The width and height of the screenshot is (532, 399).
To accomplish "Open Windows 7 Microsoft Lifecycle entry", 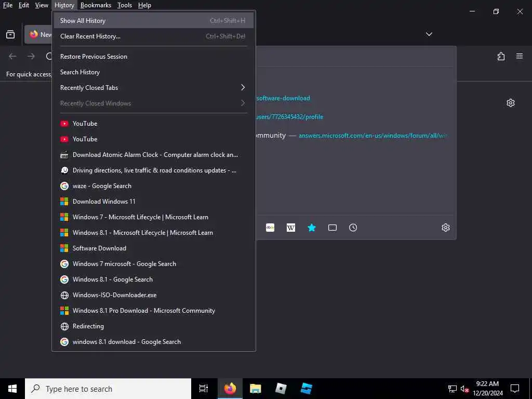I will [x=153, y=218].
